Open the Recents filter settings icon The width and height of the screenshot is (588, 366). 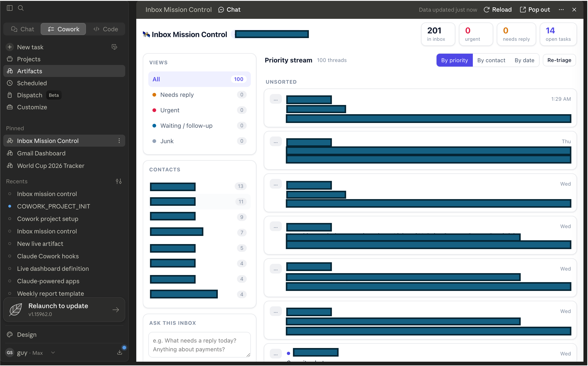(119, 181)
